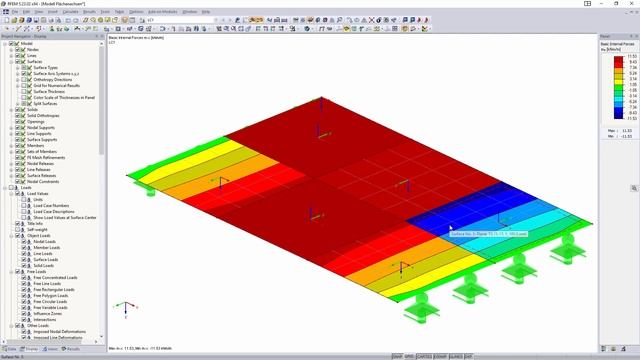The image size is (640, 360).
Task: Pin the Project Navigator panel
Action: coord(97,36)
